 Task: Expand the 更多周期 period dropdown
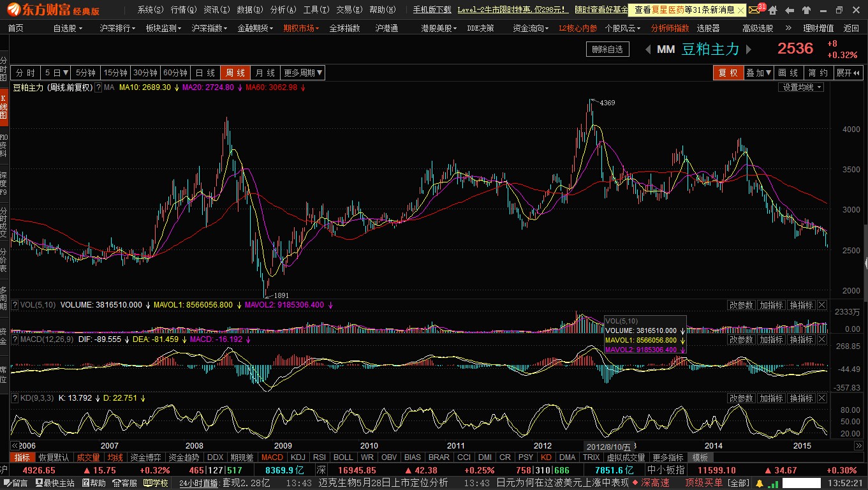pos(303,73)
